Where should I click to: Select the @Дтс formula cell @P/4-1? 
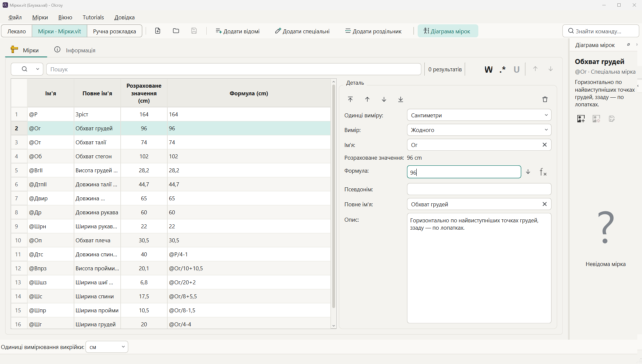249,254
